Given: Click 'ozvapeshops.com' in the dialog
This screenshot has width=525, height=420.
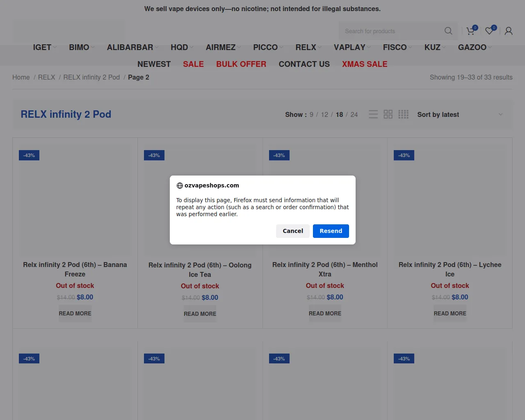Looking at the screenshot, I should click(x=212, y=185).
